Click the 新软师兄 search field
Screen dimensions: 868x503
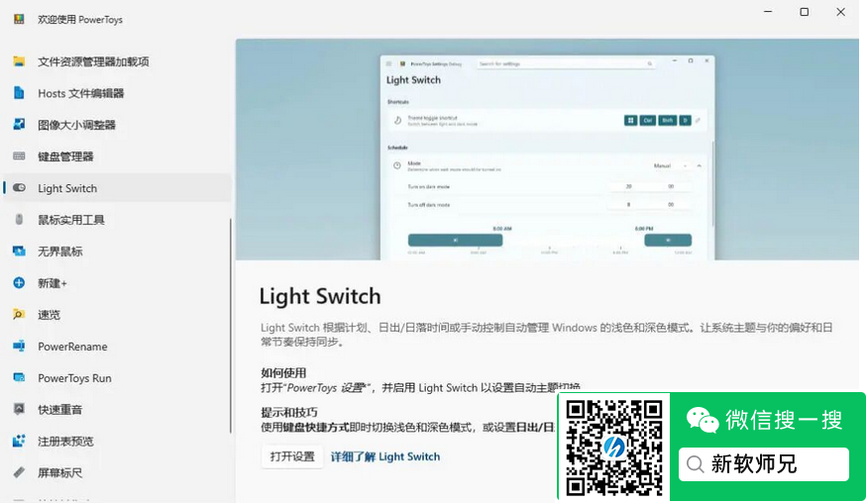click(763, 464)
